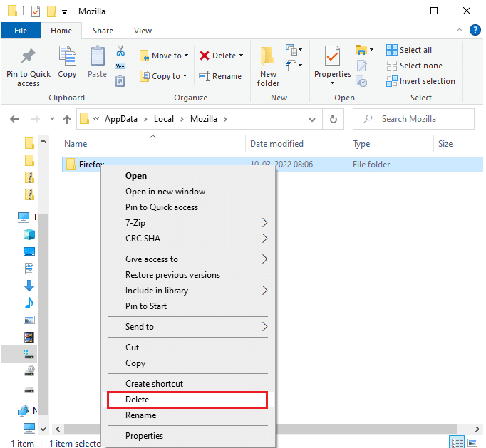Click the Cut scissors icon in Clipboard
Image resolution: width=486 pixels, height=448 pixels.
pyautogui.click(x=120, y=50)
